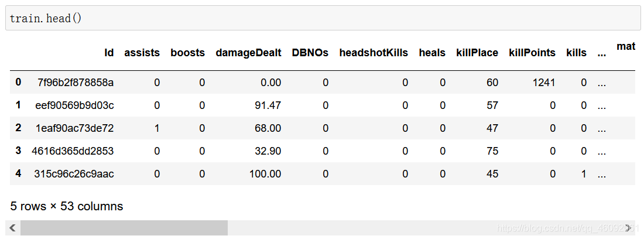This screenshot has width=644, height=239.
Task: Click damageDealt value 32.90
Action: [x=268, y=151]
